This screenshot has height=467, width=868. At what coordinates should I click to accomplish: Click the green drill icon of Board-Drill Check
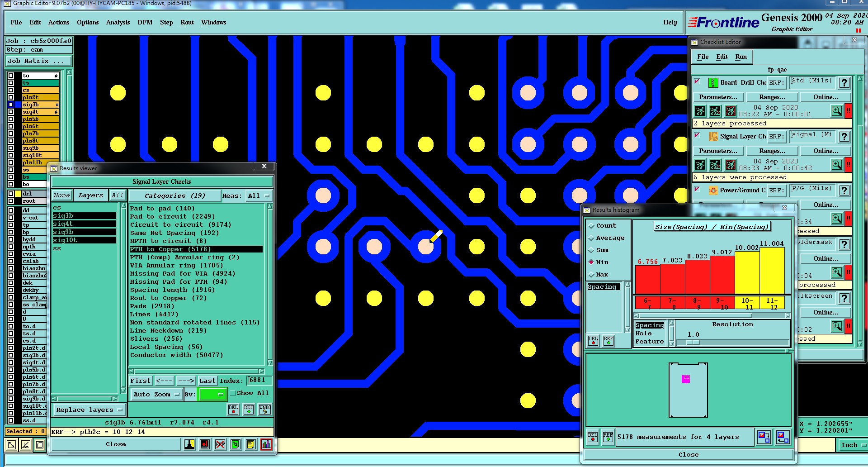pyautogui.click(x=713, y=83)
